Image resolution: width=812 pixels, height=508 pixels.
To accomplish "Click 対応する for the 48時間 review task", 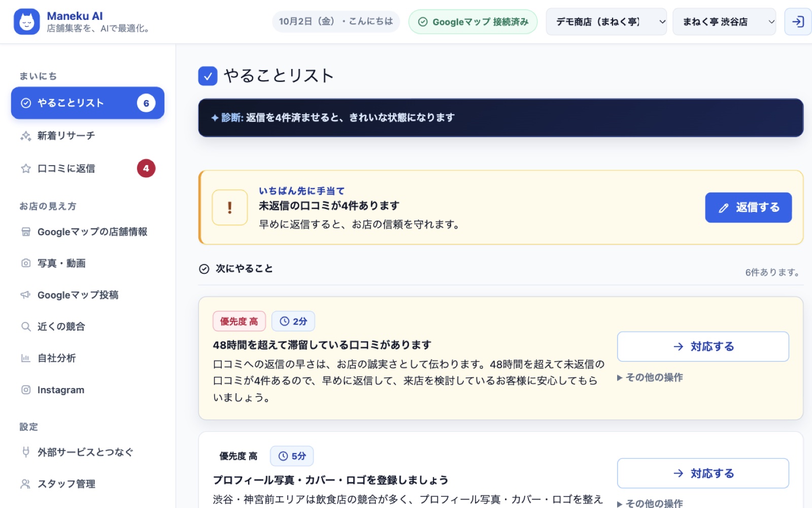I will 703,346.
